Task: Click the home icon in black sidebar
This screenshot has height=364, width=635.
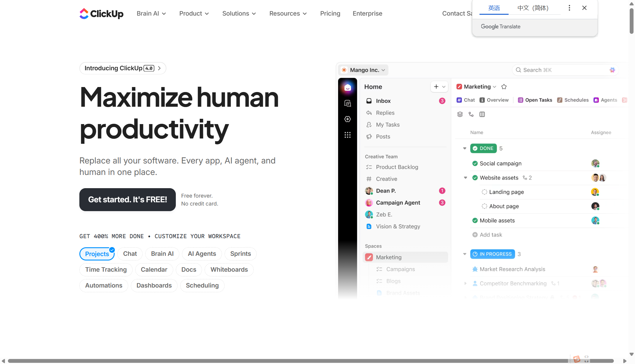Action: (347, 88)
